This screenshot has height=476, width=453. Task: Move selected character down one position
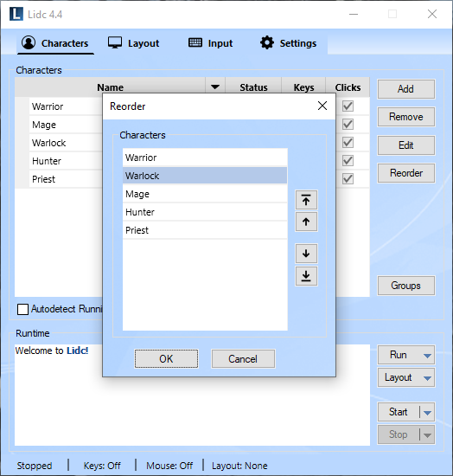point(306,254)
